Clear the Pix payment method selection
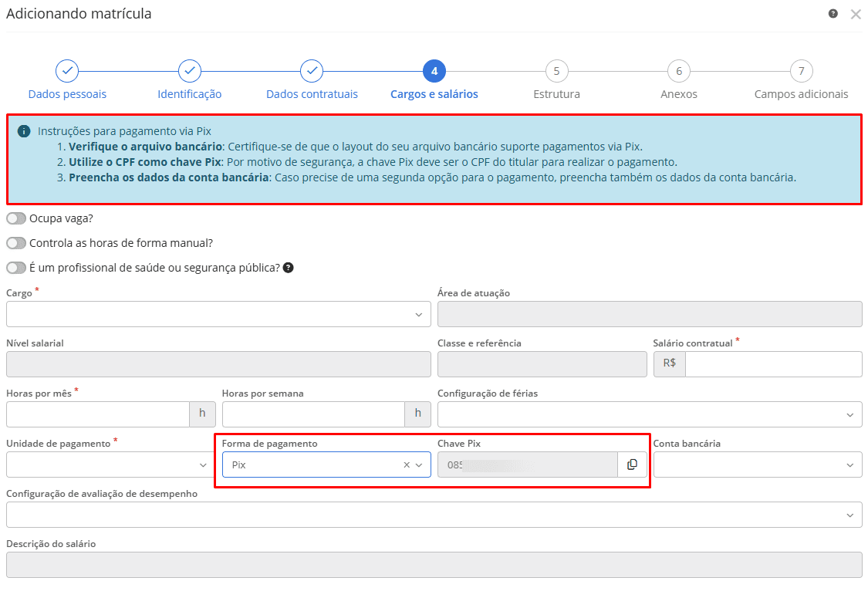Viewport: 868px width, 598px height. click(407, 465)
